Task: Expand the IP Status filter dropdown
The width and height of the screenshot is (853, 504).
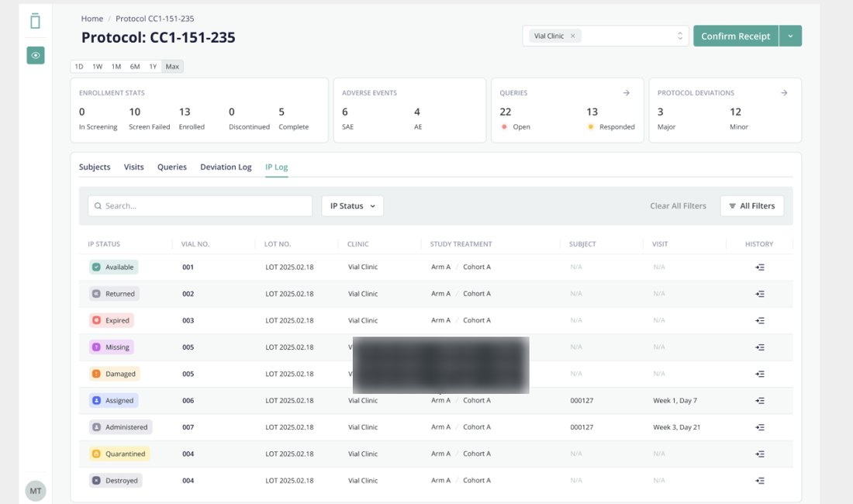Action: click(353, 206)
